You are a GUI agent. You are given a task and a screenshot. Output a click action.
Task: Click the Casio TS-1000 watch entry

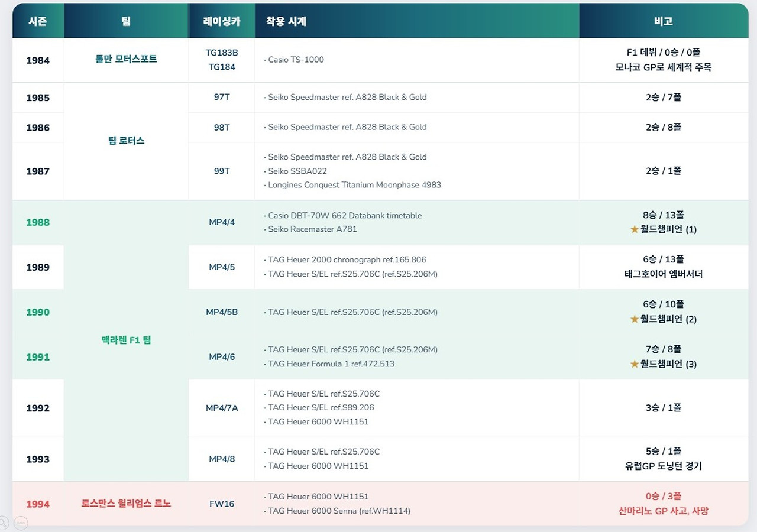[294, 60]
